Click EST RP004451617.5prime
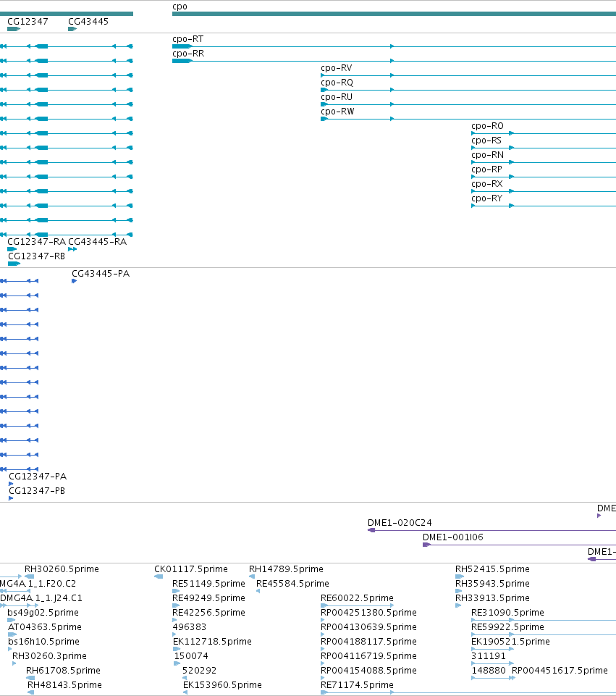616x696 pixels. (x=560, y=671)
